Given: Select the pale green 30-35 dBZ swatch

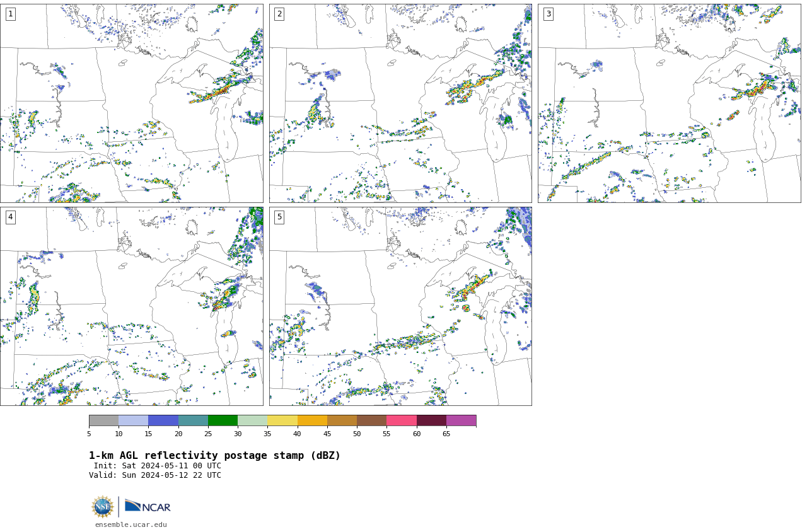Looking at the screenshot, I should [253, 420].
